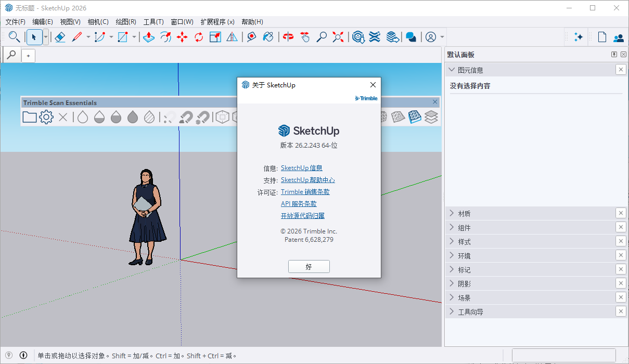Screen dimensions: 629x364
Task: Open the 扩展程序 (x) menu
Action: (217, 22)
